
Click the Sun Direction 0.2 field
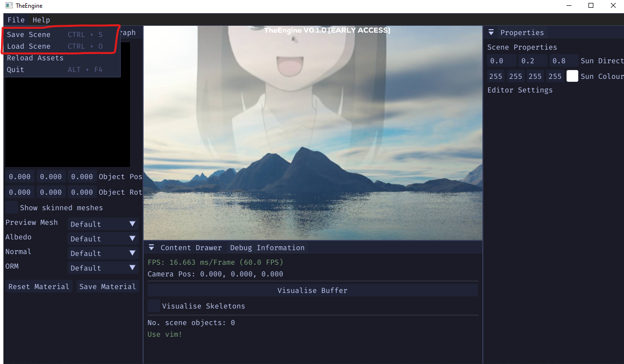[533, 61]
